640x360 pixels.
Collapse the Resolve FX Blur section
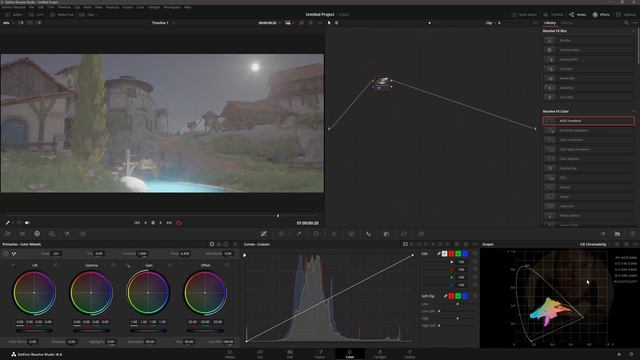pos(633,31)
